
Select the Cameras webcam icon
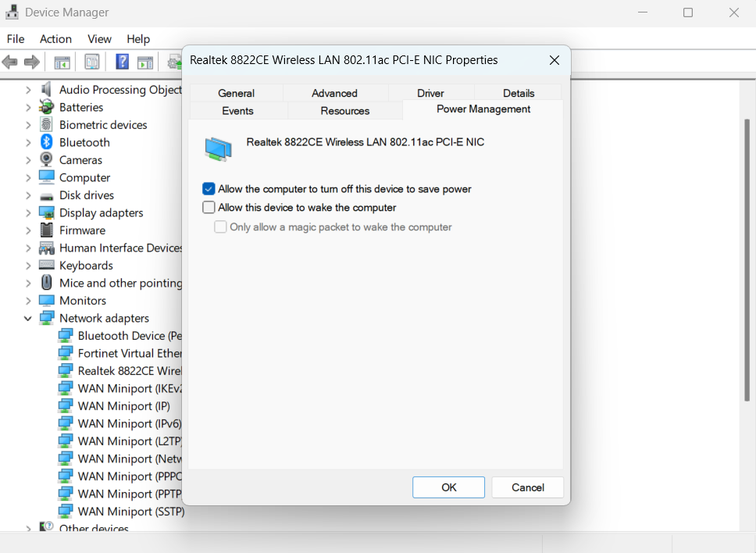(46, 159)
